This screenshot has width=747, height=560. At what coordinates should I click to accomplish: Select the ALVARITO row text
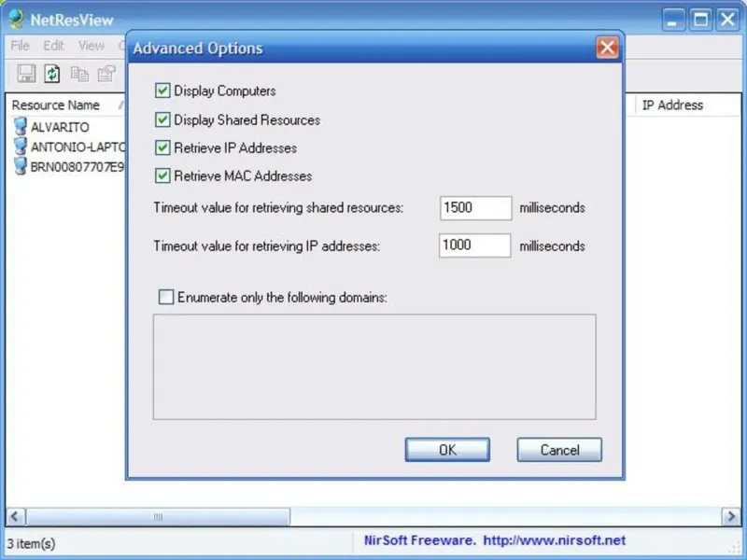coord(60,127)
